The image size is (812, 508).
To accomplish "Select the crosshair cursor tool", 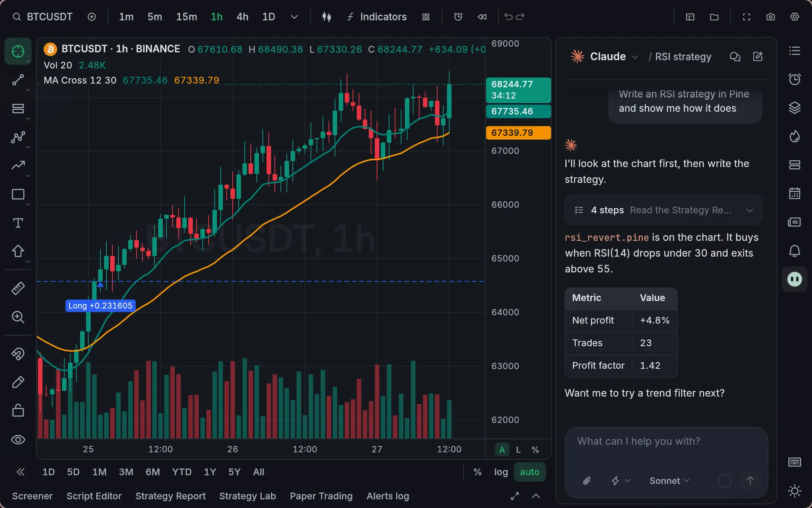I will click(x=18, y=51).
